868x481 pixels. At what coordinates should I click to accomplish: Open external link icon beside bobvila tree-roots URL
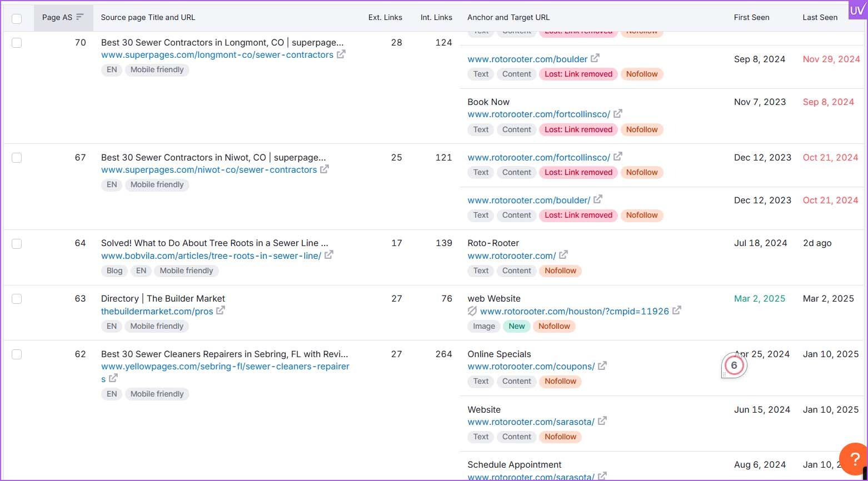click(x=329, y=255)
